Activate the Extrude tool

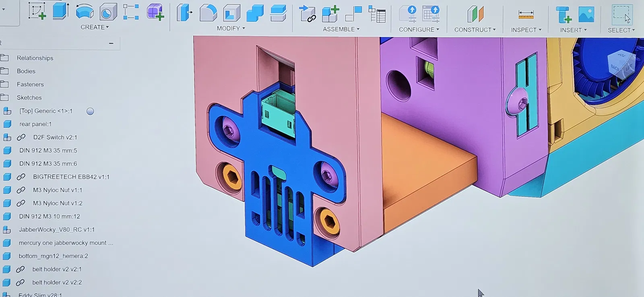(x=61, y=11)
